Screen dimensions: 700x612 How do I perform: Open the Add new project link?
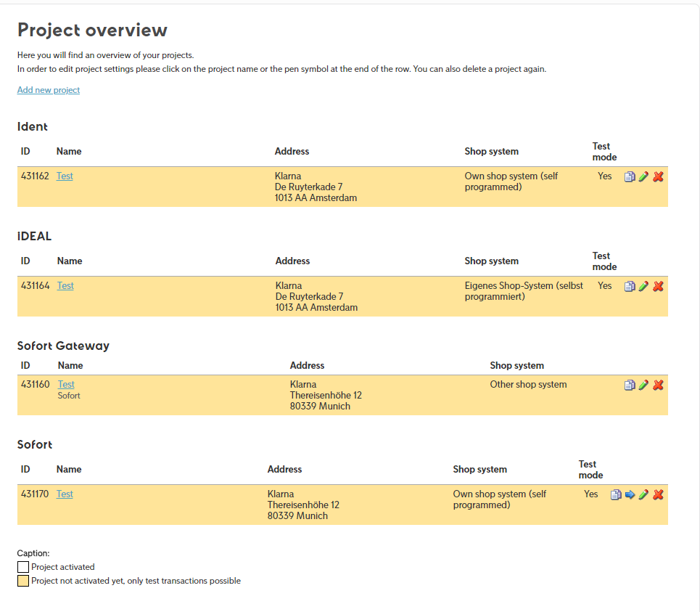[x=49, y=90]
